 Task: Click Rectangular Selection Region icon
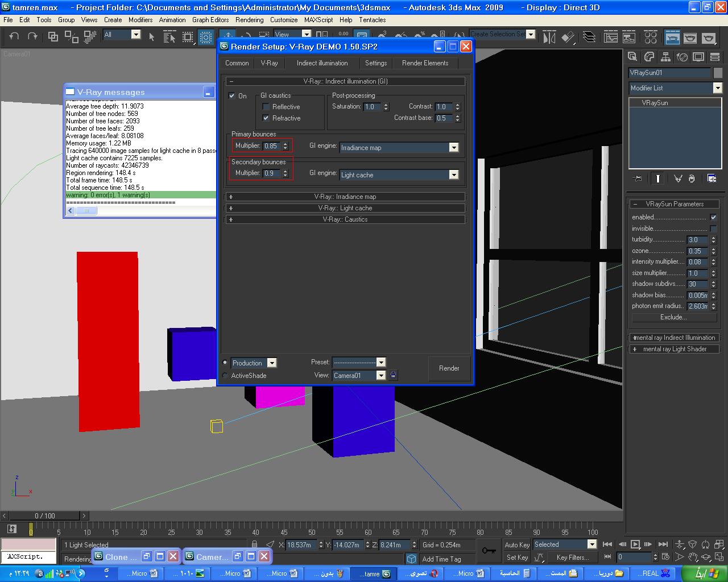[188, 36]
